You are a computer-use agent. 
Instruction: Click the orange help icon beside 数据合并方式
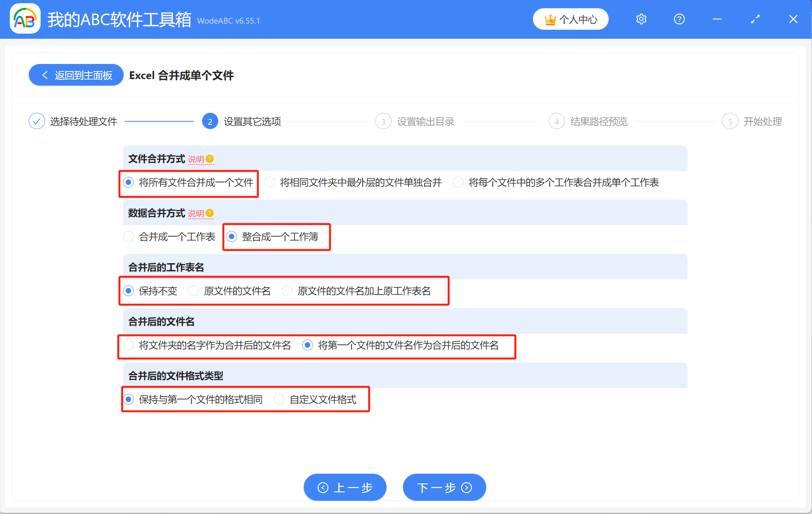coord(210,213)
